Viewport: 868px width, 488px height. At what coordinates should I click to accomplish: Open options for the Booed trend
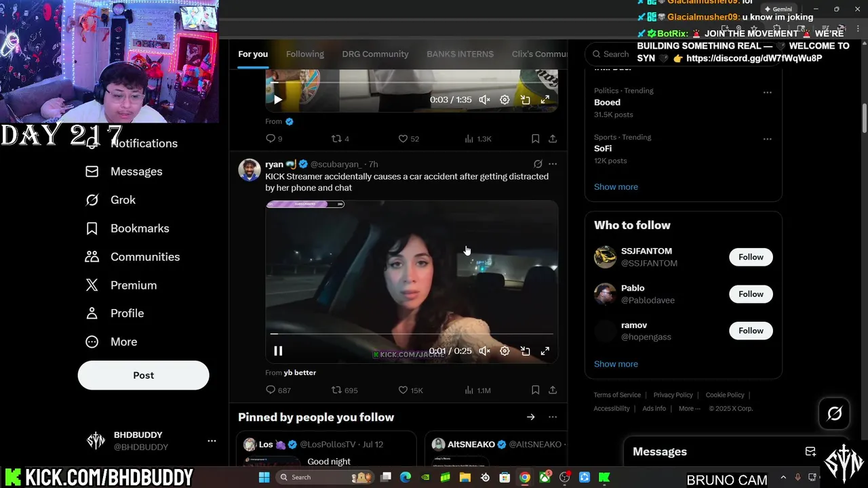768,92
